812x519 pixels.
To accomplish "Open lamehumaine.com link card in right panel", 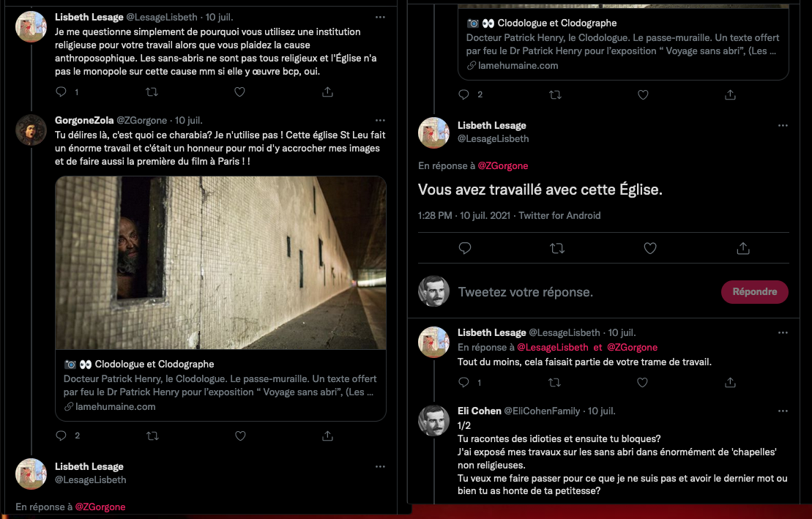I will [622, 44].
